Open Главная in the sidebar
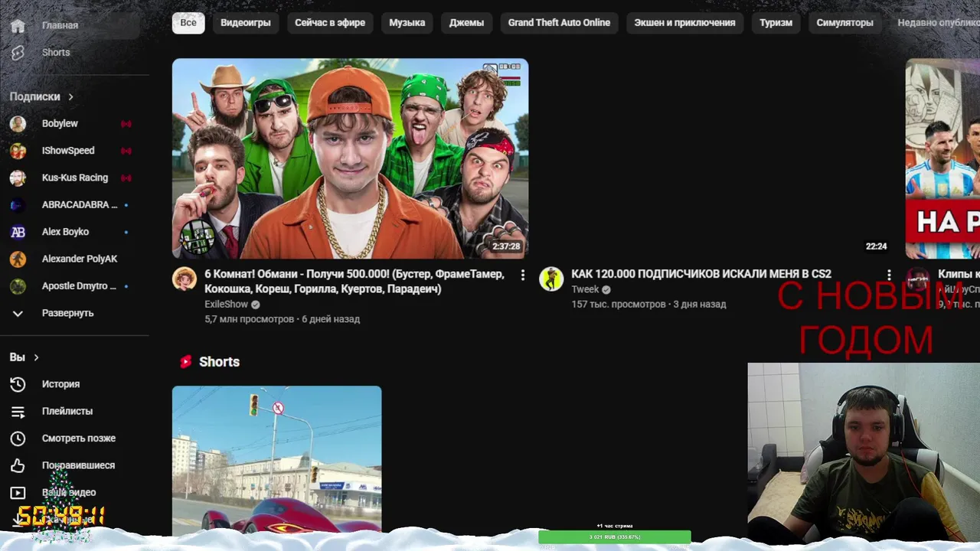 (x=74, y=25)
